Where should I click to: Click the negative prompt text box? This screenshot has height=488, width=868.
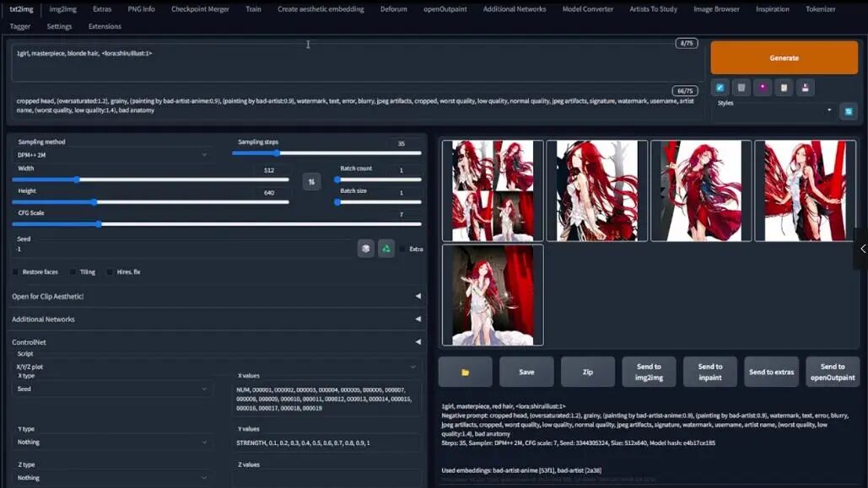coord(357,105)
